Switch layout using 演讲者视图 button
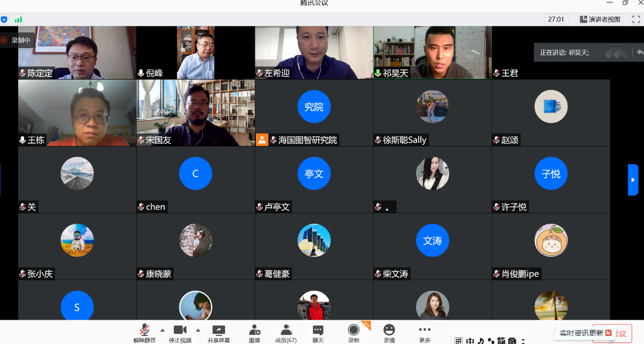This screenshot has width=644, height=344. coord(600,19)
